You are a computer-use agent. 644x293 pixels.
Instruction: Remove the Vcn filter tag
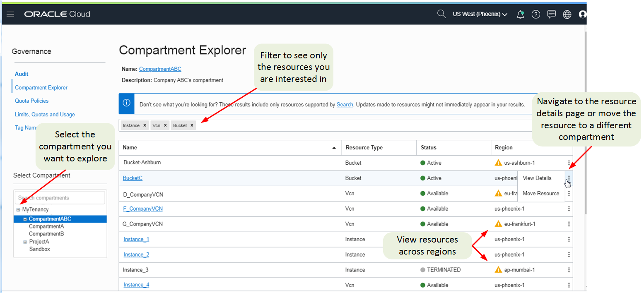[x=165, y=125]
